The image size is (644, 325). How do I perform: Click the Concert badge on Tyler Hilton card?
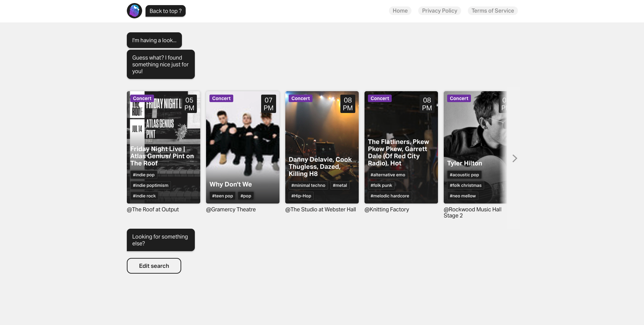tap(459, 98)
